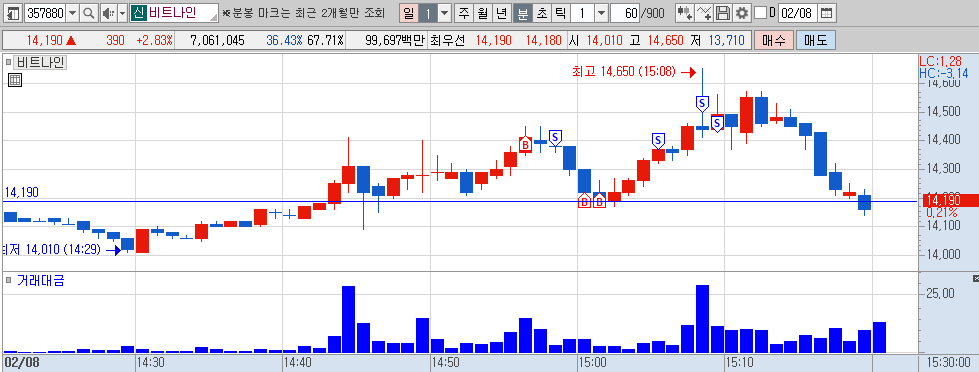The height and width of the screenshot is (372, 979).
Task: Click the 매도 sell button
Action: pos(815,41)
